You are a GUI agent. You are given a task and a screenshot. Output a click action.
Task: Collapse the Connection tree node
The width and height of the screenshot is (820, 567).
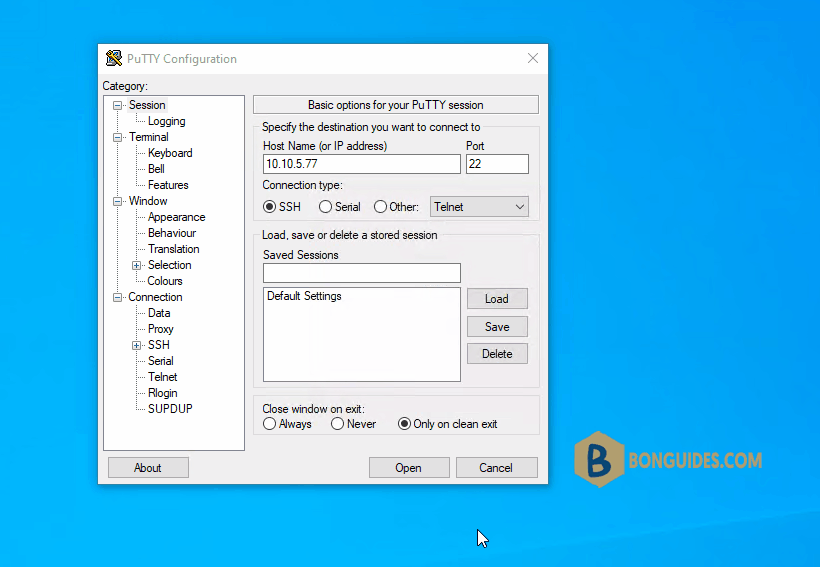click(118, 298)
